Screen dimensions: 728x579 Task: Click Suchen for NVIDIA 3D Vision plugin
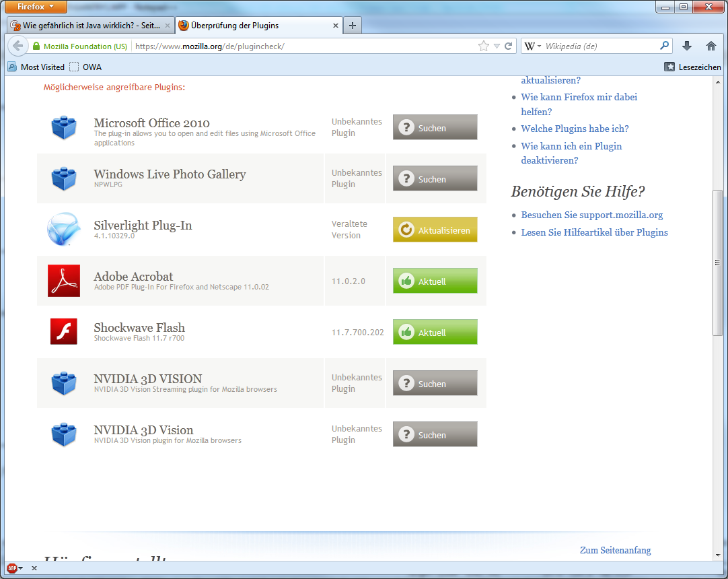click(435, 434)
